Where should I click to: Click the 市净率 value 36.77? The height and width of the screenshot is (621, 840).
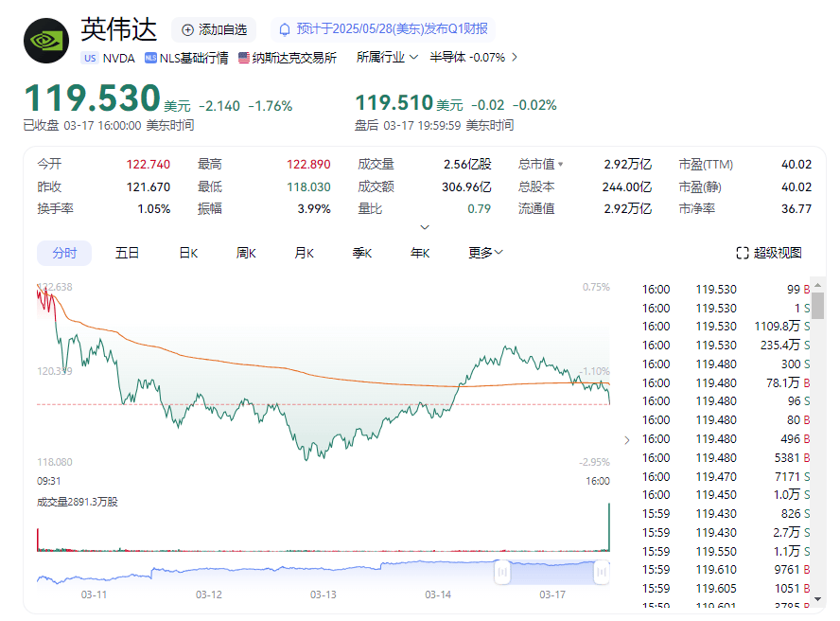coord(796,209)
